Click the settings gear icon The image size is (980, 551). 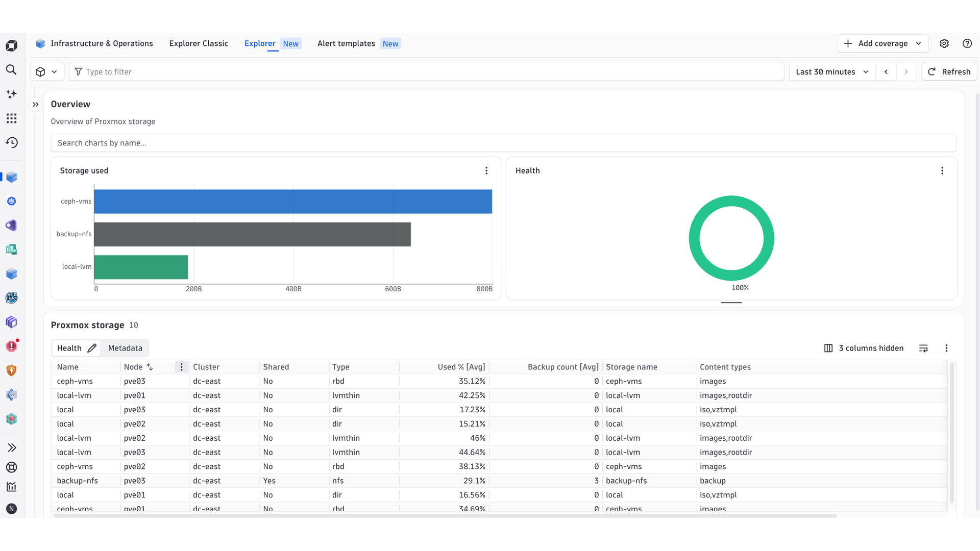944,43
